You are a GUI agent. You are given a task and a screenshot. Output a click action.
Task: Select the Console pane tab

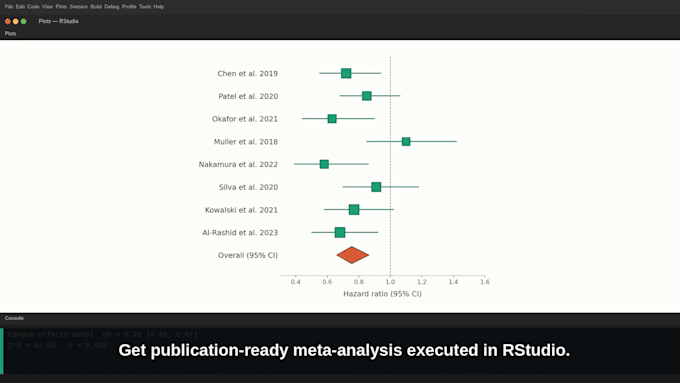(x=14, y=318)
